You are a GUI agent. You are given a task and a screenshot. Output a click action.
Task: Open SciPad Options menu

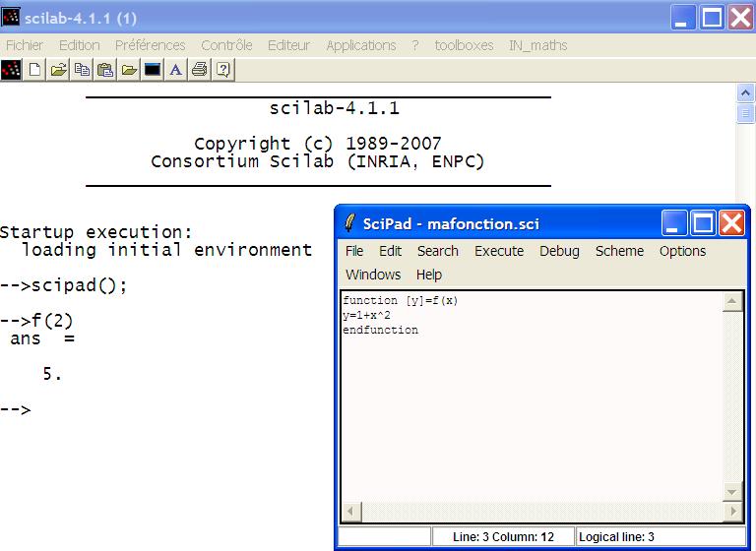coord(683,251)
